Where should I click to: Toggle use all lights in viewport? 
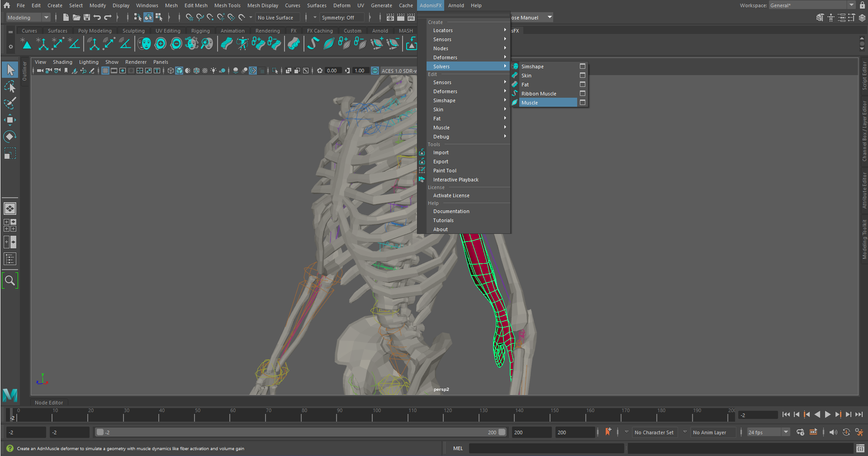point(213,71)
